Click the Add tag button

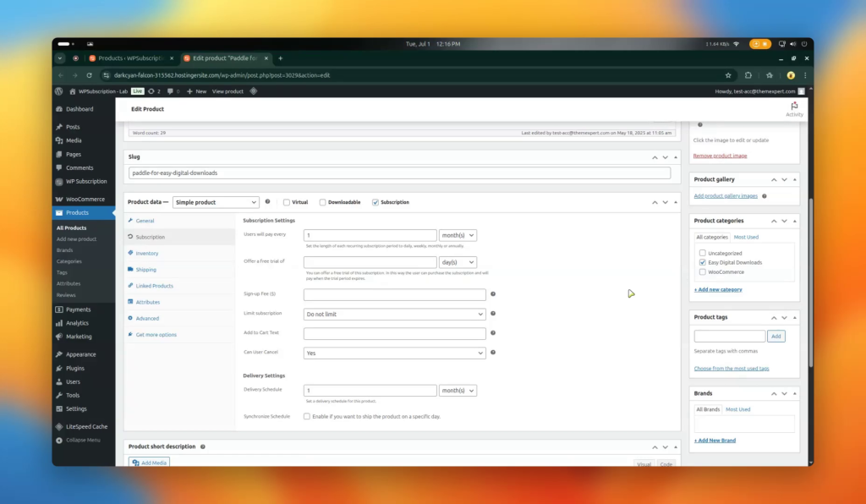[776, 337]
